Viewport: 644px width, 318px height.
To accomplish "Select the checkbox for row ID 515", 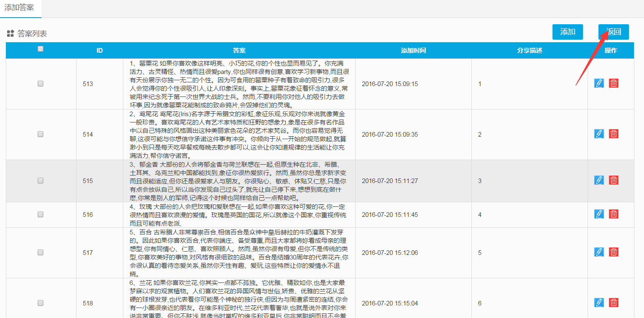I will [x=41, y=181].
